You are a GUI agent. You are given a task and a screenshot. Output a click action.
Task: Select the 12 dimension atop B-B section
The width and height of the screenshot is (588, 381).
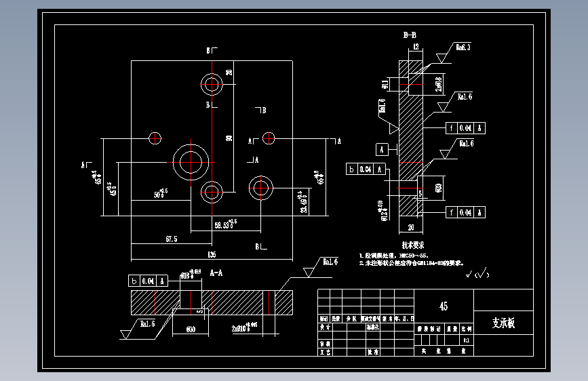[416, 47]
